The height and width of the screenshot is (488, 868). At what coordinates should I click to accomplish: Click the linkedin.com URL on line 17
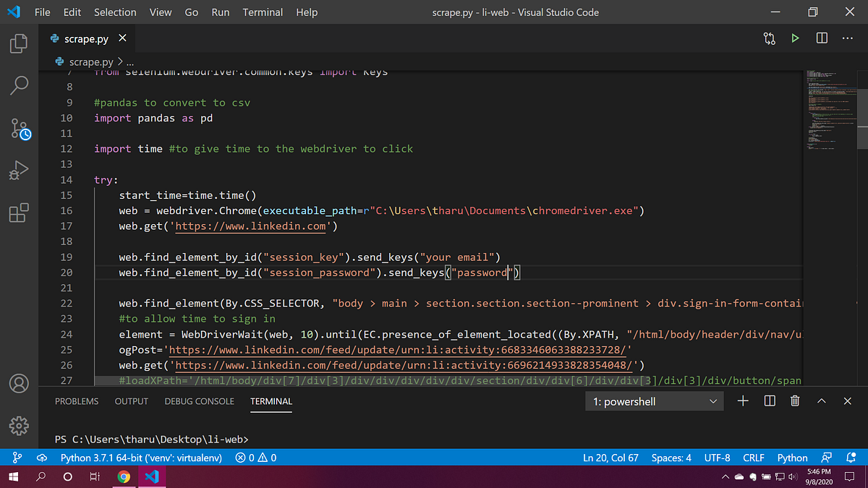click(251, 226)
